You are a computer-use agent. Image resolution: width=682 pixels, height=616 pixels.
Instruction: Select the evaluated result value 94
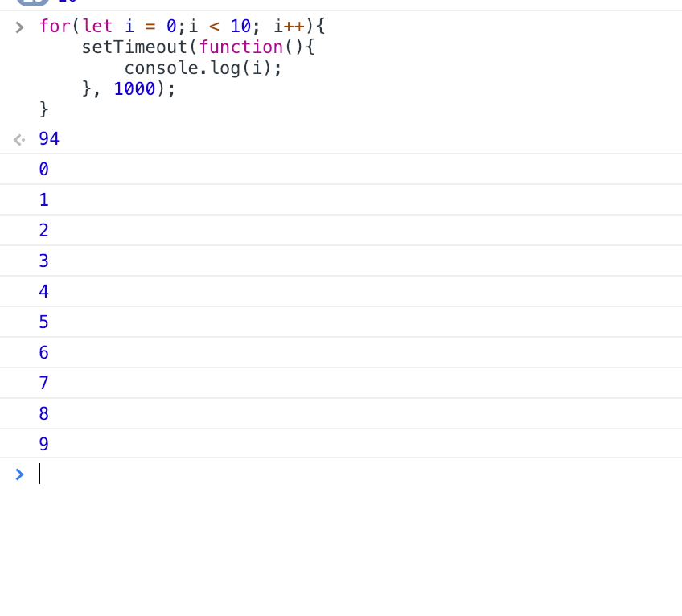click(48, 138)
